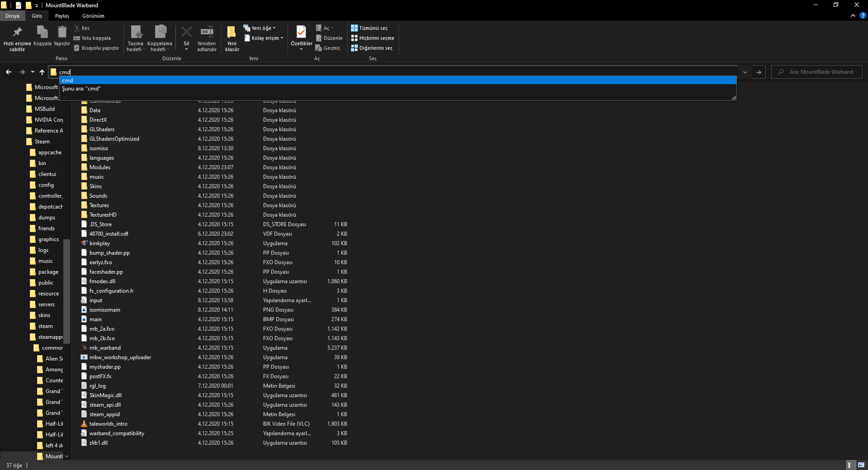Navigate forward with the forward arrow
868x470 pixels.
[22, 72]
